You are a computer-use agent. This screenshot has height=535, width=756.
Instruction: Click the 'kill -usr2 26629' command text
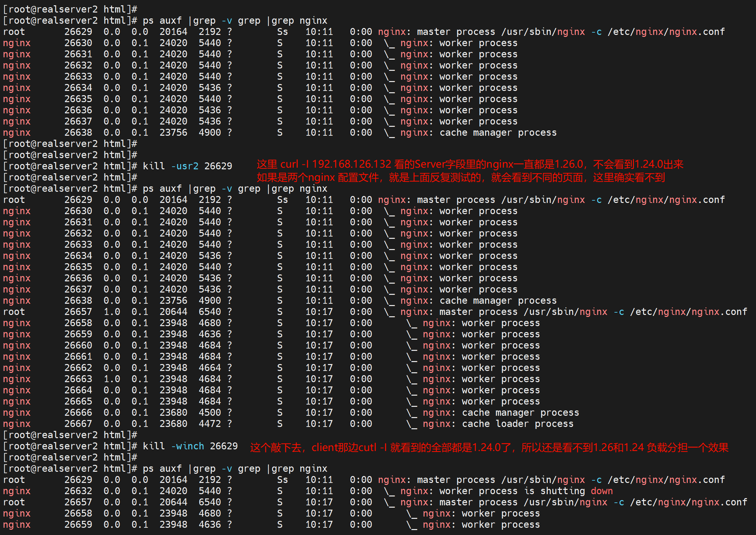point(187,166)
